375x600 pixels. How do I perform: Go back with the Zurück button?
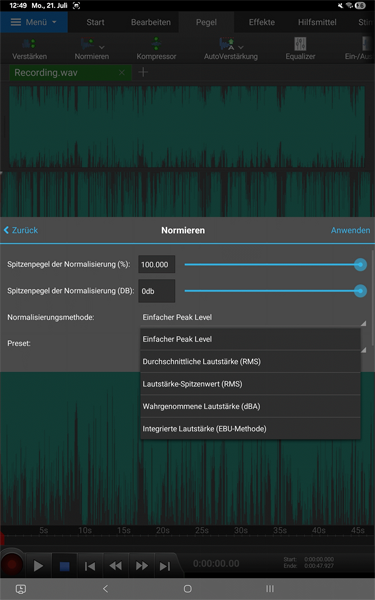(x=21, y=230)
